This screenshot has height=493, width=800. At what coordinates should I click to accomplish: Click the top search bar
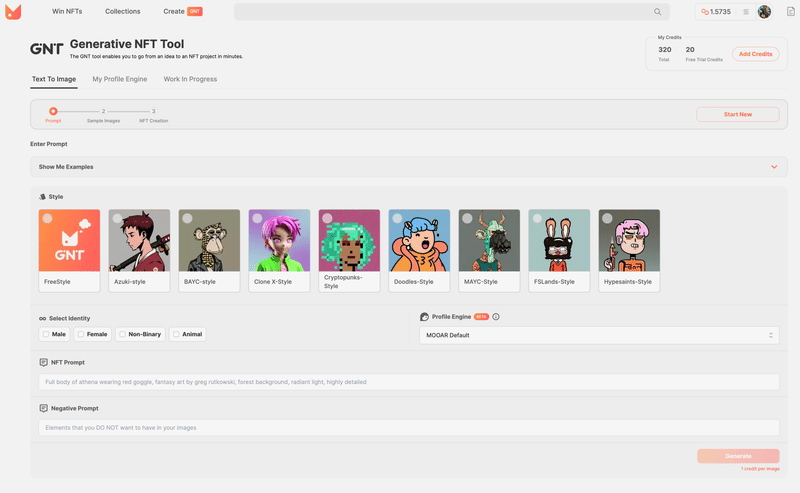pyautogui.click(x=452, y=12)
